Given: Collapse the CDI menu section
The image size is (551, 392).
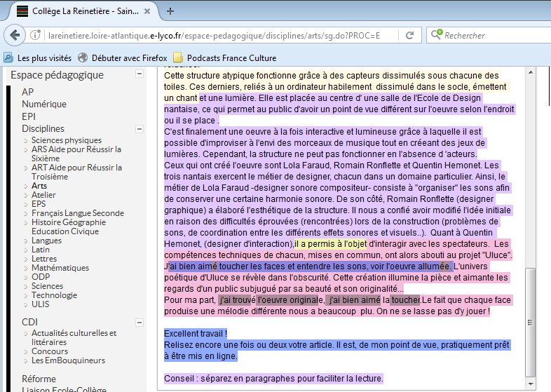Looking at the screenshot, I should click(x=141, y=322).
